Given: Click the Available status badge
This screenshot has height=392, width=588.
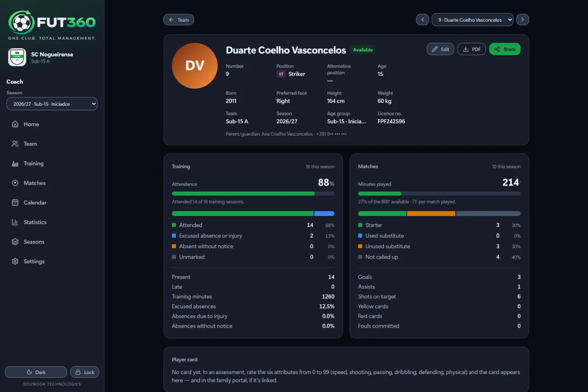Looking at the screenshot, I should [x=363, y=50].
